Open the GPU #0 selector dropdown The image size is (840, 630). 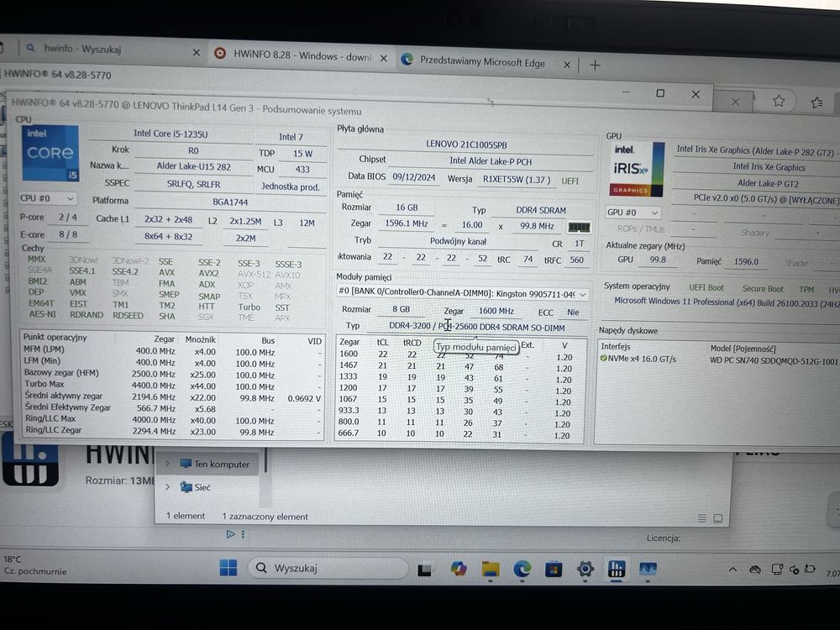[633, 213]
